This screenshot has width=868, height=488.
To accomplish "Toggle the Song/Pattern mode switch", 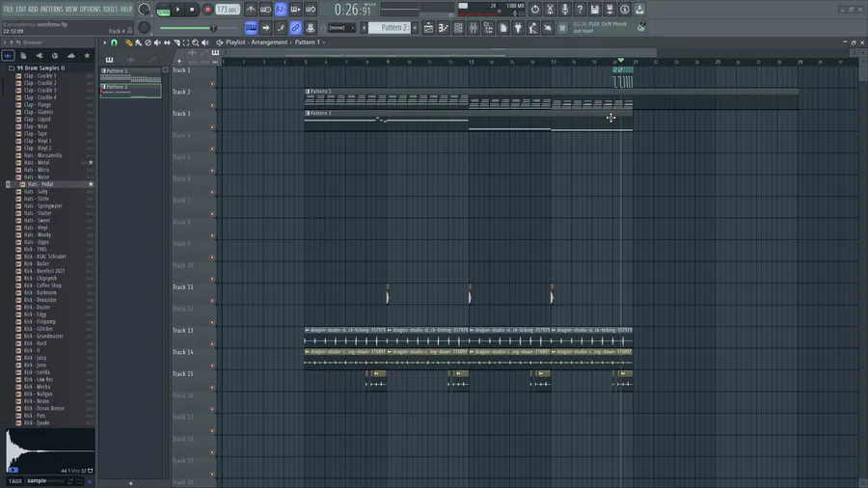I will pyautogui.click(x=163, y=10).
